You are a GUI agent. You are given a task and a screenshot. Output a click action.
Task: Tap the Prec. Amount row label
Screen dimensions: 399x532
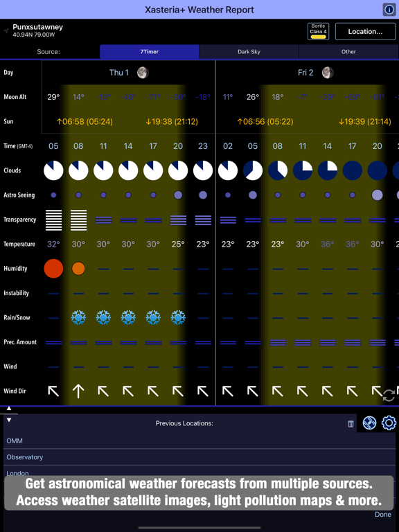tap(20, 342)
